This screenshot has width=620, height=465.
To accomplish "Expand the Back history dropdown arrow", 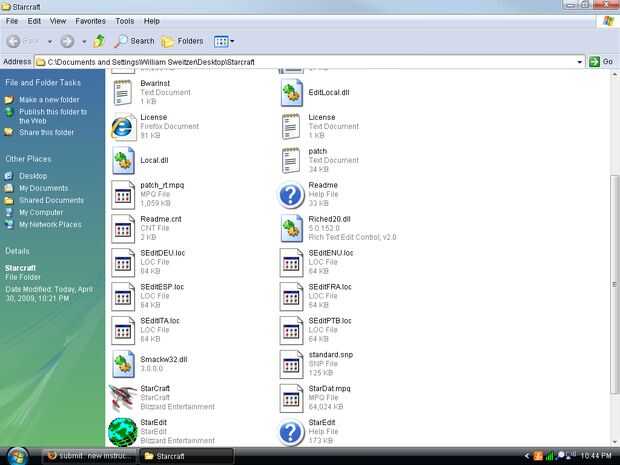I will (50, 41).
